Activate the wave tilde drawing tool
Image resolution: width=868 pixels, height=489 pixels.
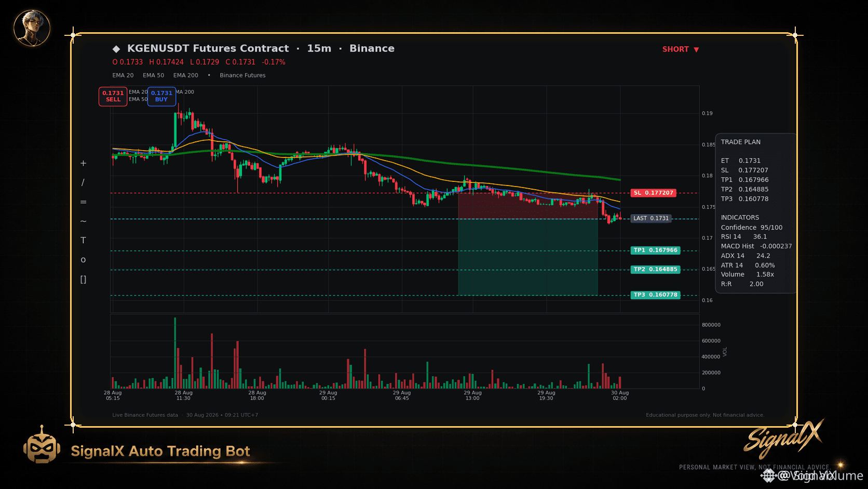(x=83, y=221)
